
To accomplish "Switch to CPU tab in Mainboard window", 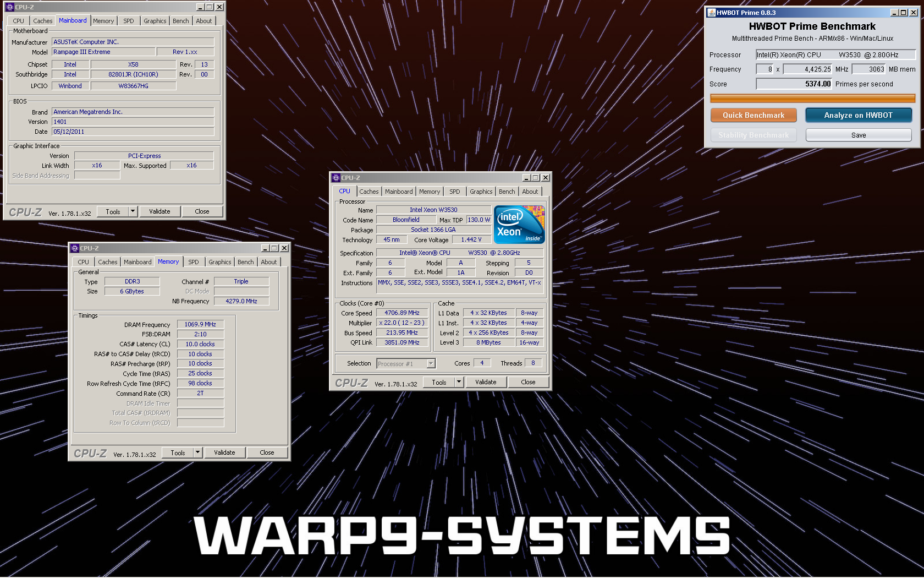I will point(19,21).
